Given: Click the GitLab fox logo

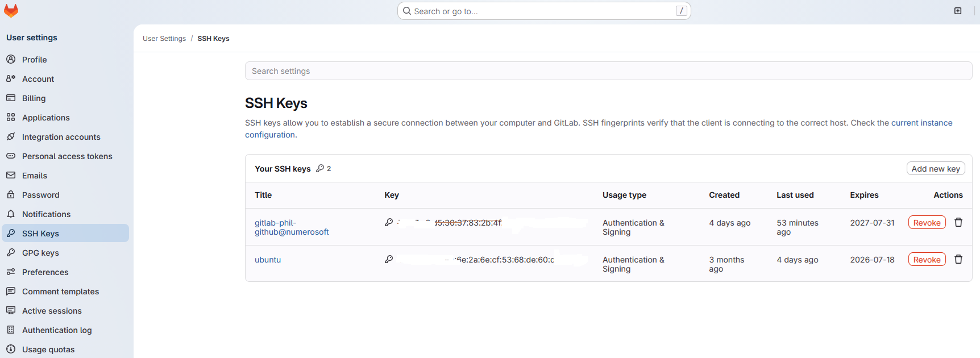Looking at the screenshot, I should [11, 11].
